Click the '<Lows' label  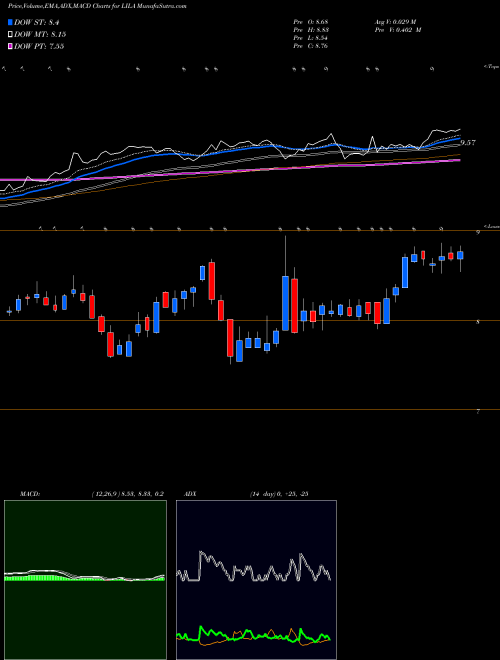click(492, 226)
